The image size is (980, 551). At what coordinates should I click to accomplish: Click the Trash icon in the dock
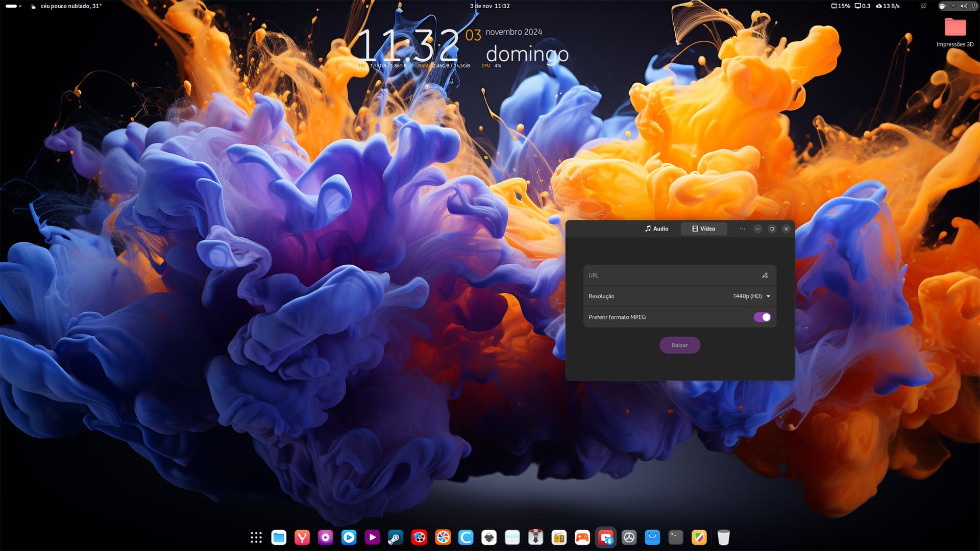click(x=723, y=537)
